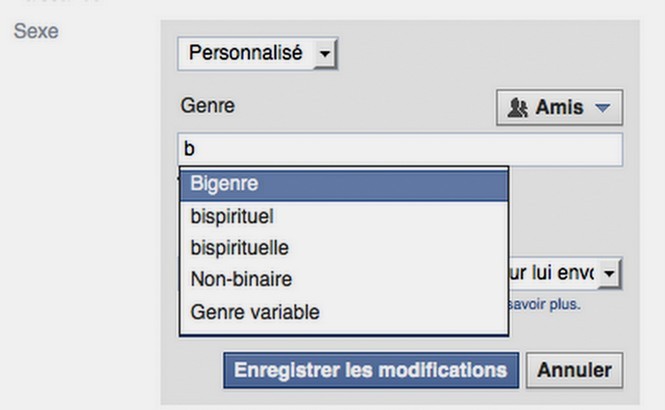Click blank space below Genre variable option
665x410 pixels.
344,331
